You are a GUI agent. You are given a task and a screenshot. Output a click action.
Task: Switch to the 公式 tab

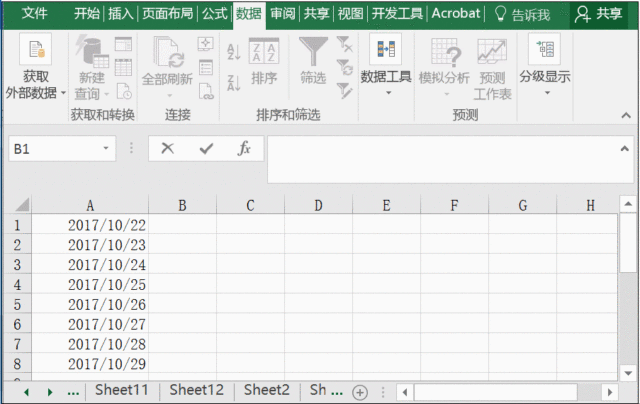click(x=215, y=14)
